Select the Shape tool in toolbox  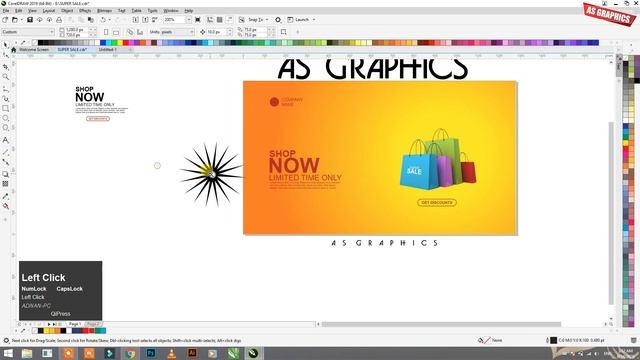5,55
